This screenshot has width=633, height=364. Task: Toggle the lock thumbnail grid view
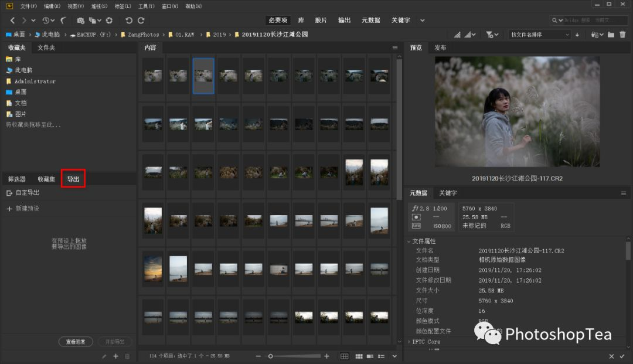coord(345,356)
